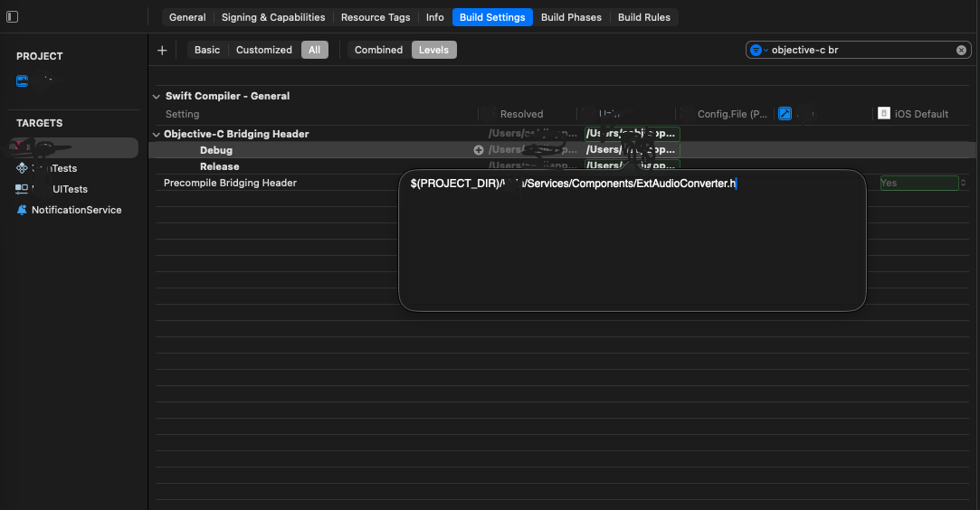Click the target app icon in header column
Viewport: 980px width, 510px height.
pyautogui.click(x=785, y=114)
